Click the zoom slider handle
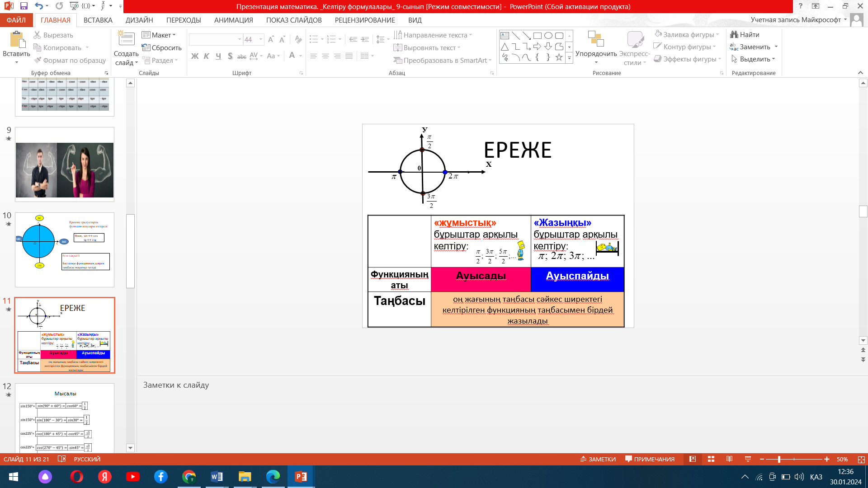Screen dimensions: 868x488 coord(779,459)
